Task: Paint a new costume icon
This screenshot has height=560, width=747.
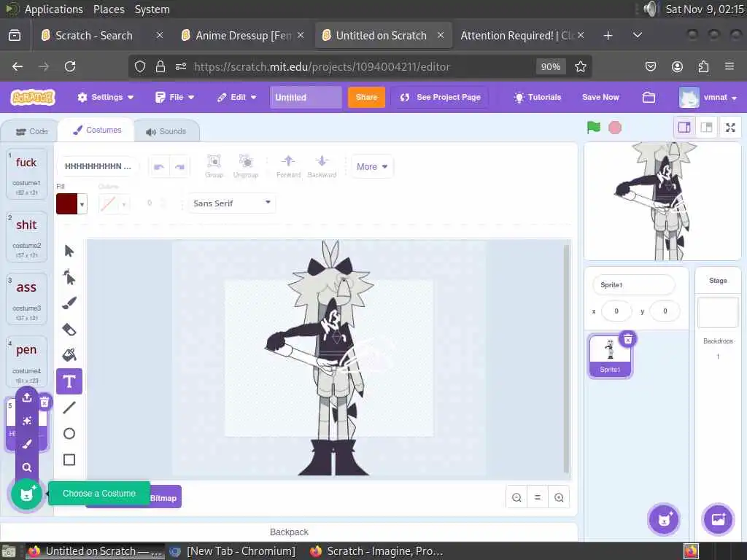Action: [27, 444]
